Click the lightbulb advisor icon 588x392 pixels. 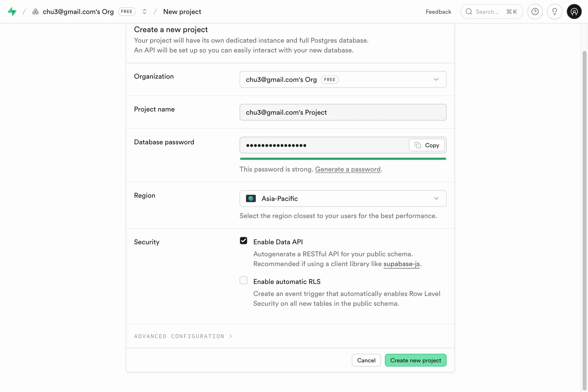pos(554,12)
